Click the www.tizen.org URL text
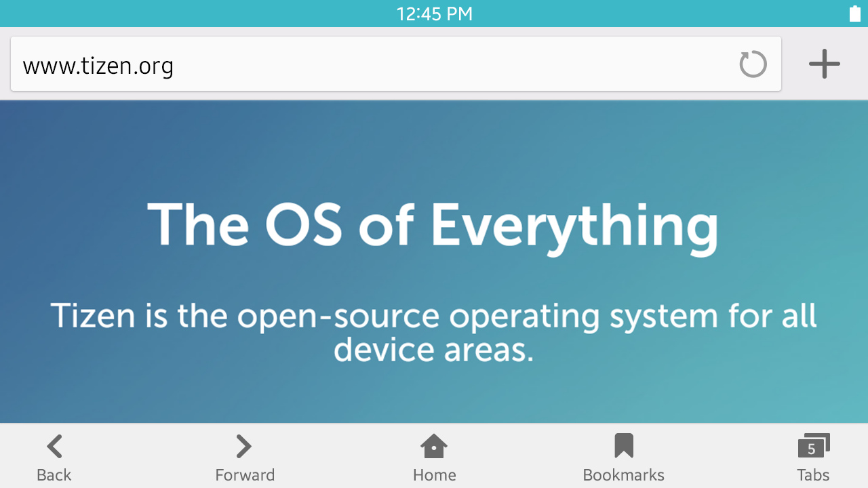The width and height of the screenshot is (868, 488). [98, 66]
